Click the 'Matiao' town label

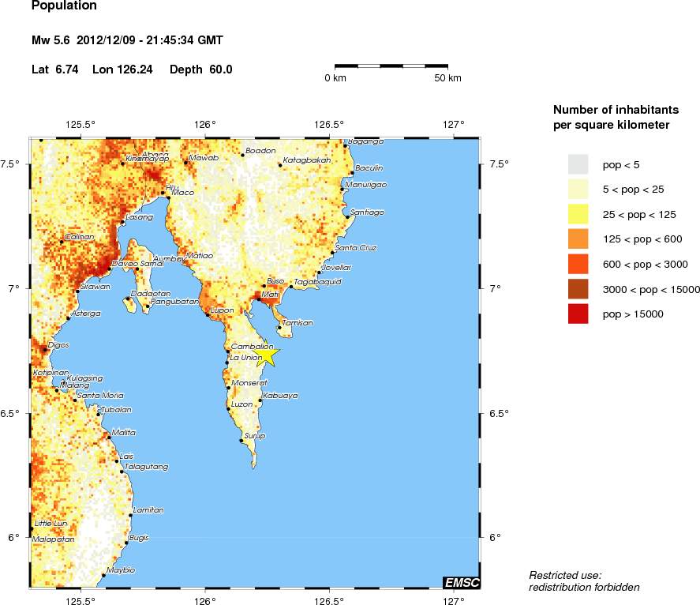coord(200,256)
